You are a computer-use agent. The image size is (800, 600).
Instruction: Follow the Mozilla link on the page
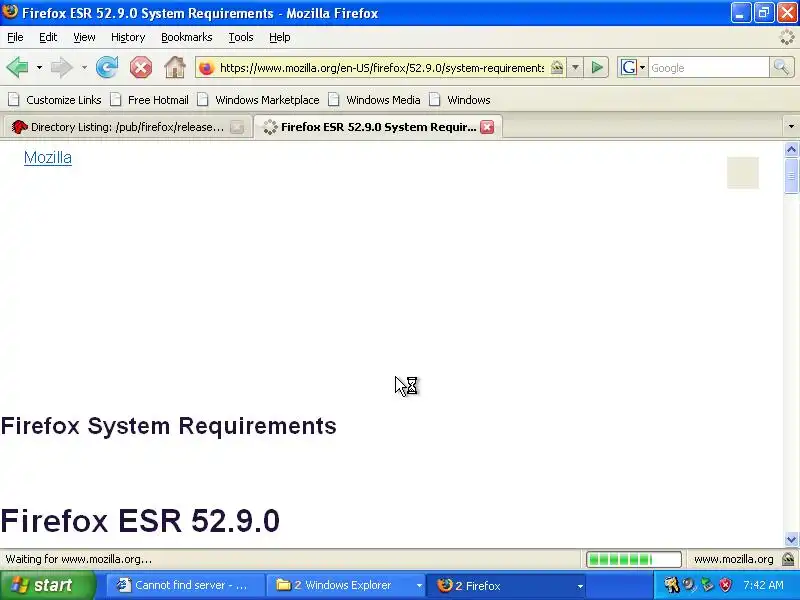point(48,158)
